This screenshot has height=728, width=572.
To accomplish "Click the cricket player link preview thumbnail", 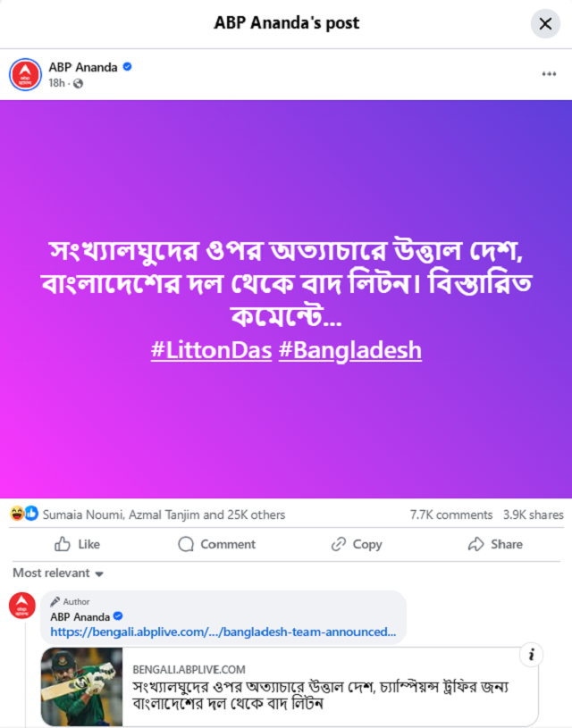I will coord(82,686).
